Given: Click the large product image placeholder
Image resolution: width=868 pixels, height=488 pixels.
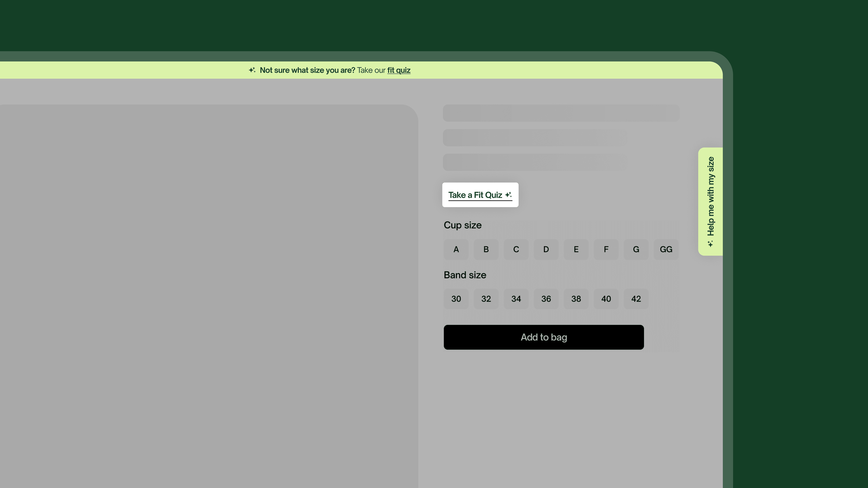Looking at the screenshot, I should tap(209, 296).
